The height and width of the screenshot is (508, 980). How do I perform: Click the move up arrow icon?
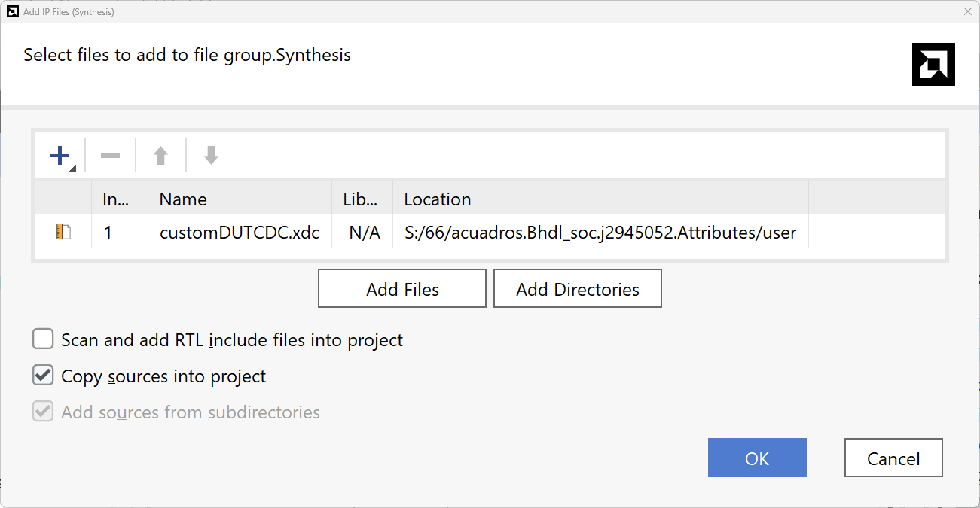pyautogui.click(x=160, y=156)
